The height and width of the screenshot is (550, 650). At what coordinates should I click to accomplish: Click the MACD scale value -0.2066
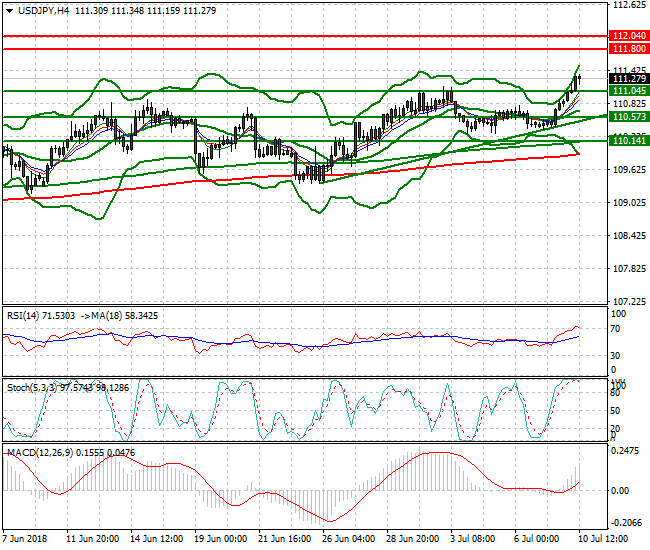[625, 523]
